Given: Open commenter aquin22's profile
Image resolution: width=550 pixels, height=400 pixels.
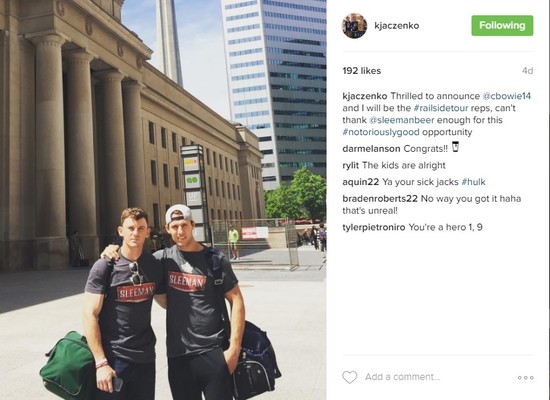Looking at the screenshot, I should tap(361, 182).
